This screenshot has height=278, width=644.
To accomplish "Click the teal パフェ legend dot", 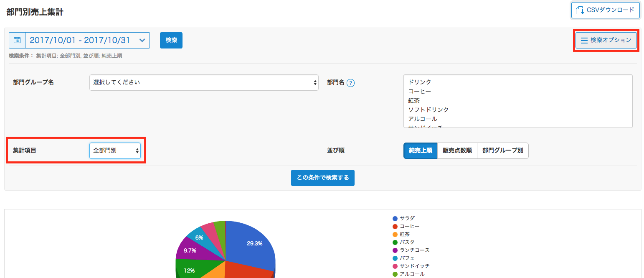I will coord(395,258).
